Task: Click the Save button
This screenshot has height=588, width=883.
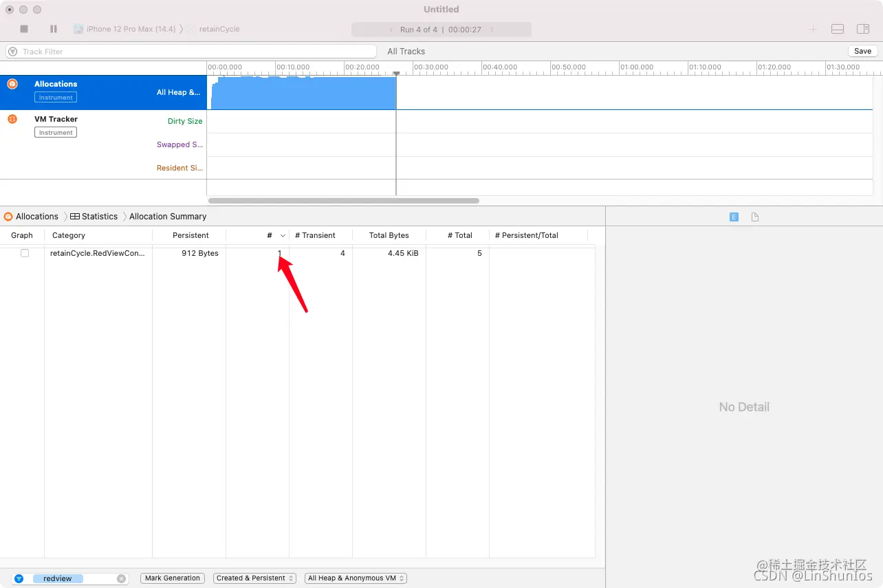Action: pos(862,51)
